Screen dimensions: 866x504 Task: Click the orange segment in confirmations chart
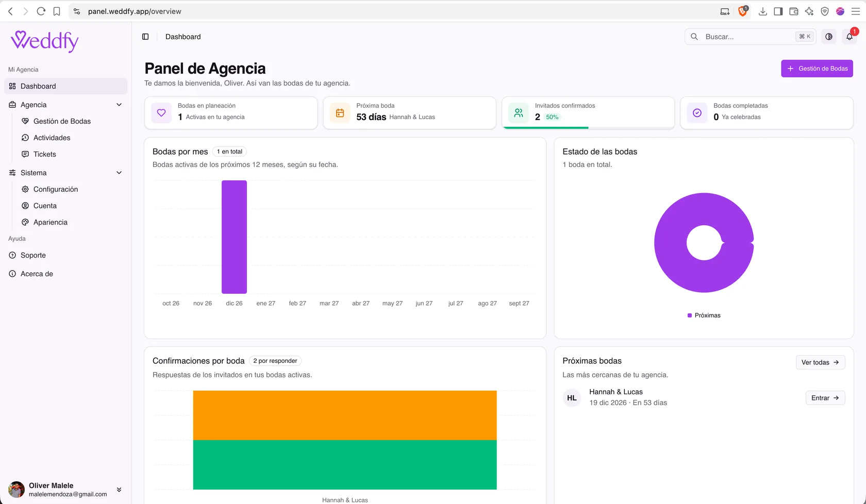[x=345, y=415]
